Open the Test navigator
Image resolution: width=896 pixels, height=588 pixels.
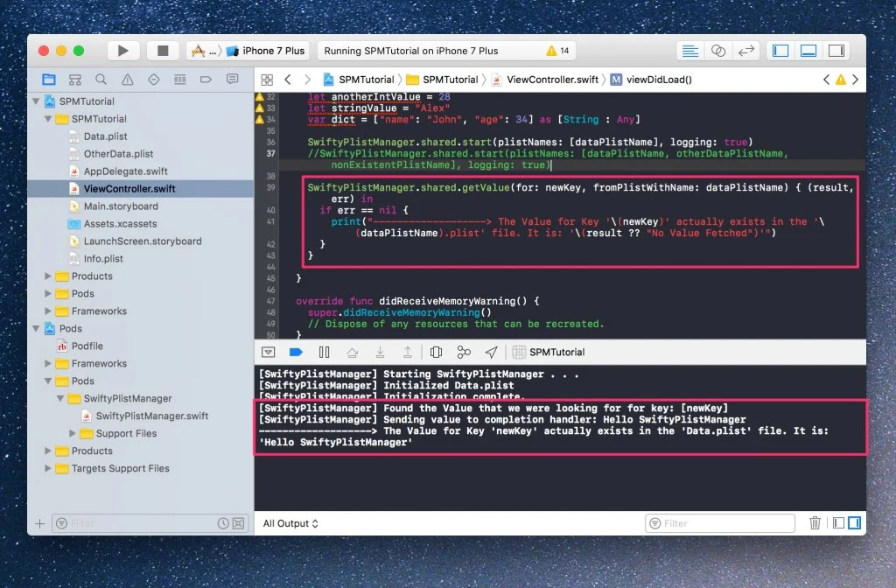(x=154, y=80)
